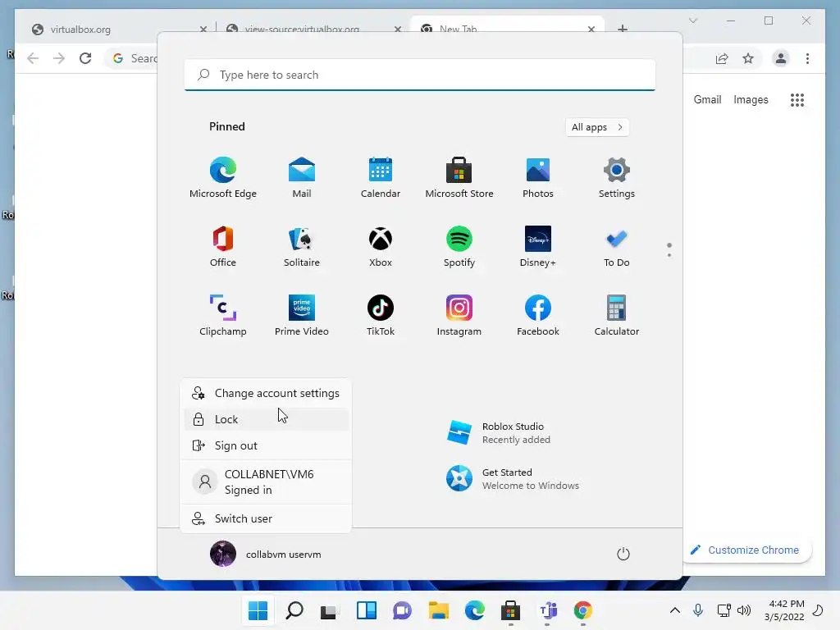Open Task View on the taskbar
Viewport: 840px width, 630px height.
[329, 610]
